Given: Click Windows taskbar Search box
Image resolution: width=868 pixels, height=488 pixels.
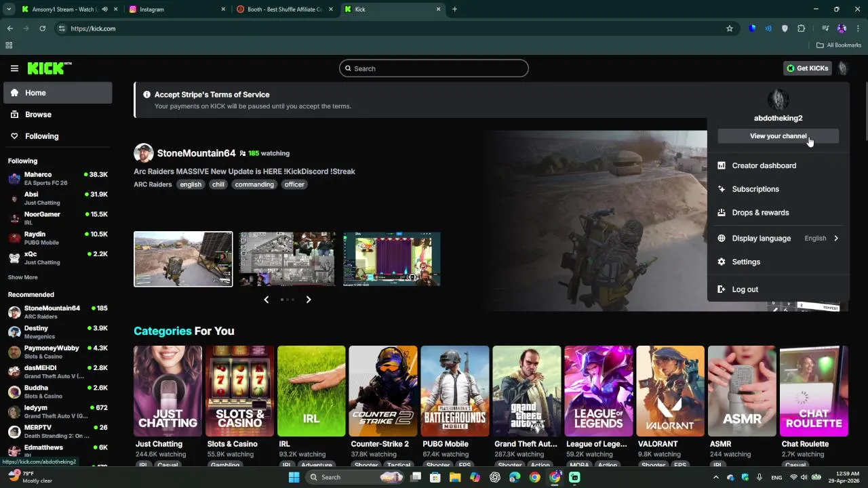Looking at the screenshot, I should tap(355, 477).
